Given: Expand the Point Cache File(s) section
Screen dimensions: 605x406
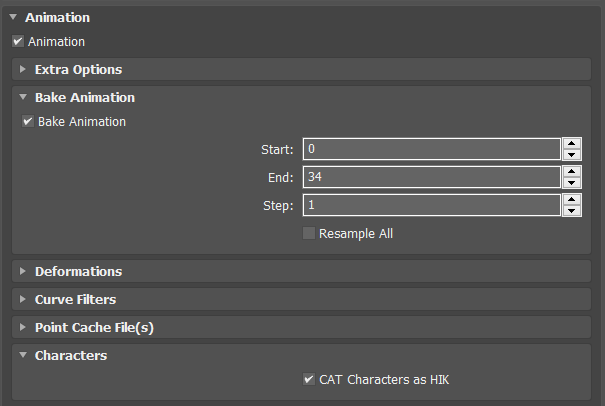Looking at the screenshot, I should [x=23, y=327].
